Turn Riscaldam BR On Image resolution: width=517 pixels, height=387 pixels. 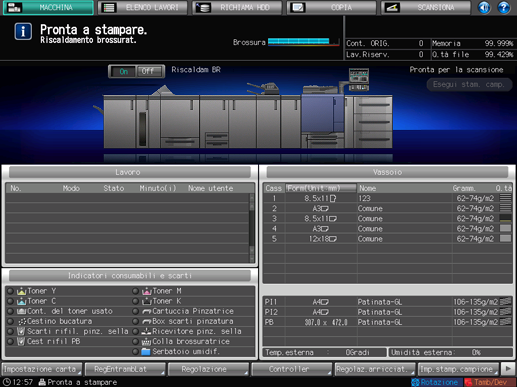pyautogui.click(x=123, y=71)
